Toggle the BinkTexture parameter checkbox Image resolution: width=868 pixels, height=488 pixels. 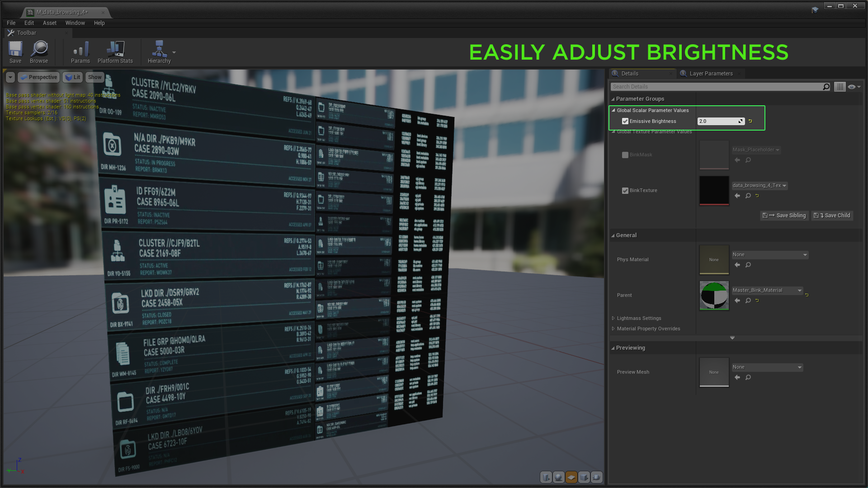coord(625,191)
